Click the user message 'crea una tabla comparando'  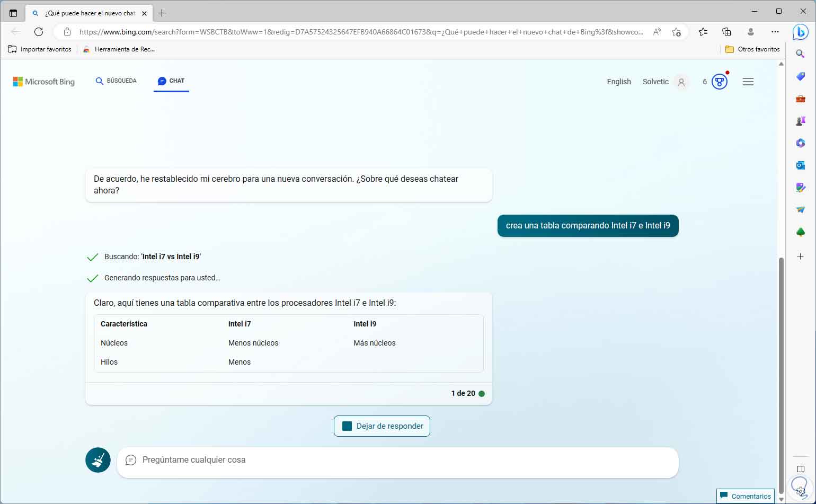tap(588, 226)
